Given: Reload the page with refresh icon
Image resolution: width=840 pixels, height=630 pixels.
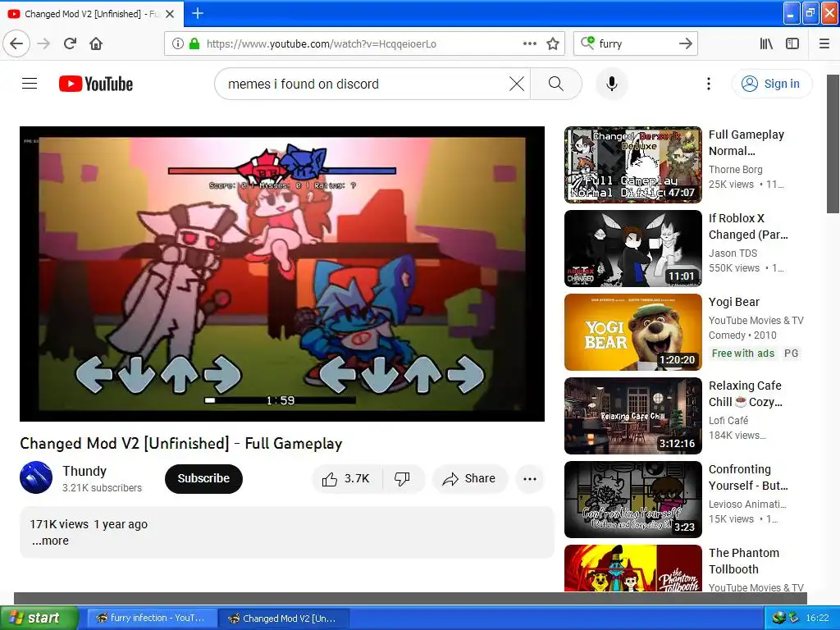Looking at the screenshot, I should [x=70, y=43].
